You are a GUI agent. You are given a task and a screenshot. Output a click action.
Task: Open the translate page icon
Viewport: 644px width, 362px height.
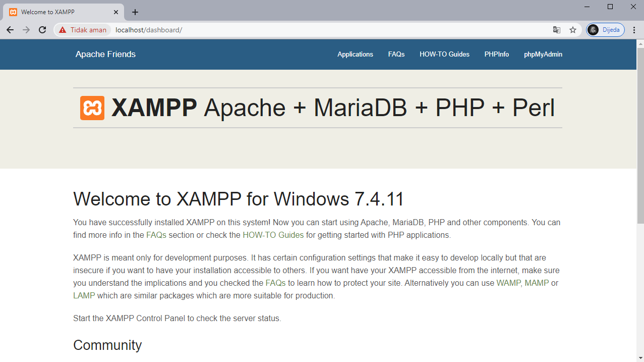[x=557, y=30]
